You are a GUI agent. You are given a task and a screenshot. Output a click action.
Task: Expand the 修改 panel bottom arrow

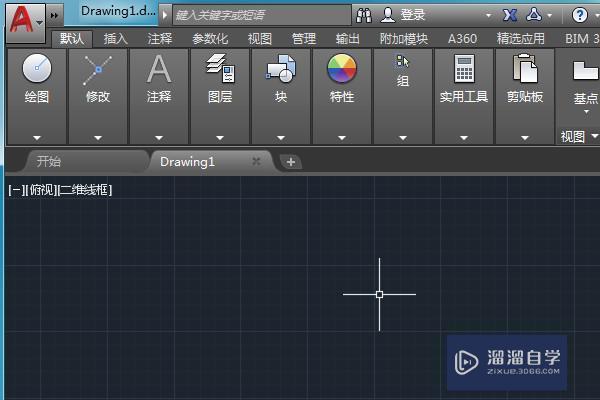tap(98, 138)
